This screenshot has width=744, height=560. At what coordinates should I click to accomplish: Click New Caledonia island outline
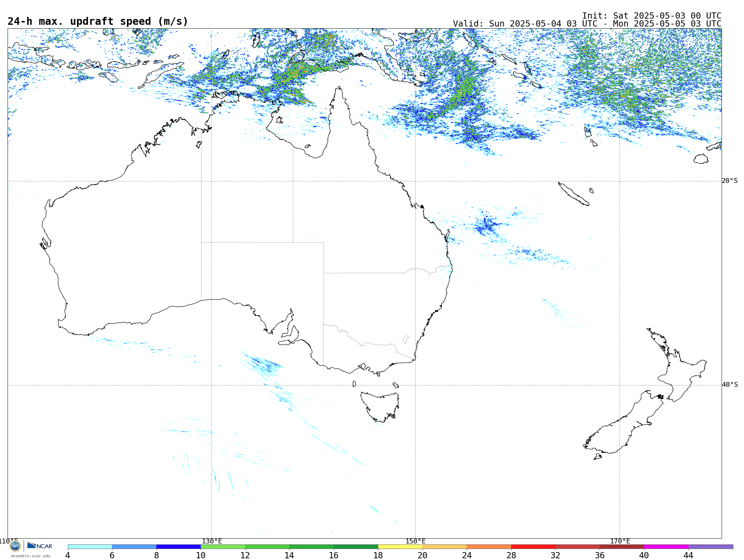click(573, 194)
